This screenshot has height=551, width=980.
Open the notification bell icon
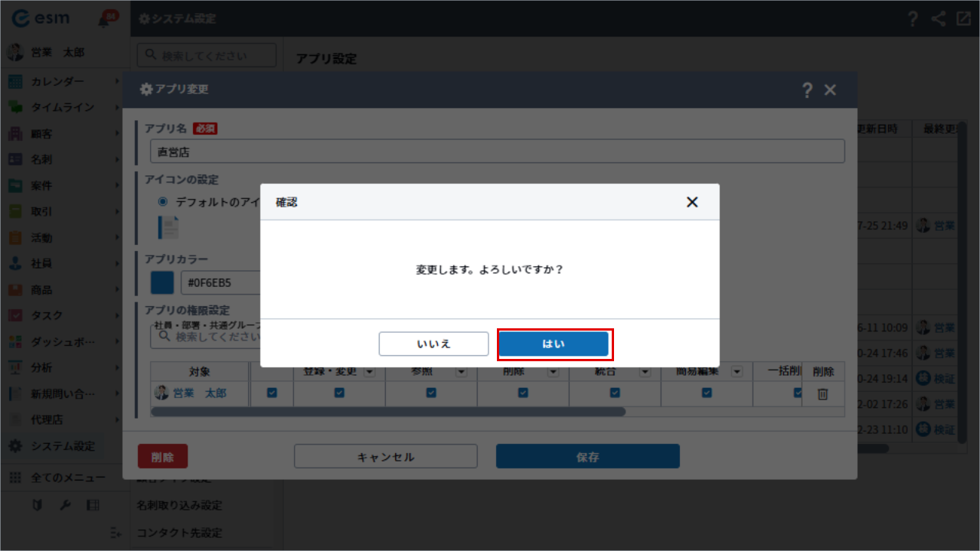105,19
